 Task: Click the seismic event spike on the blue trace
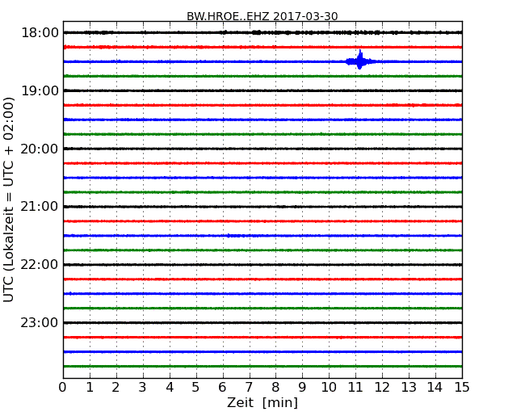point(360,61)
